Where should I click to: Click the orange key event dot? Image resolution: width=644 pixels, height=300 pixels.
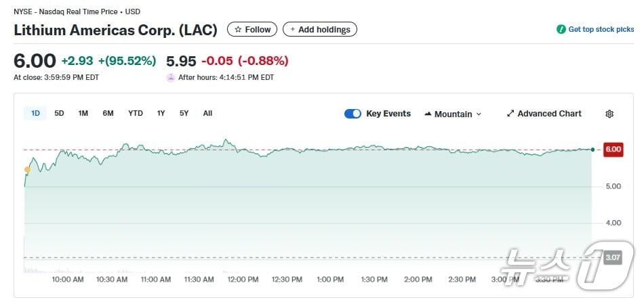27,169
